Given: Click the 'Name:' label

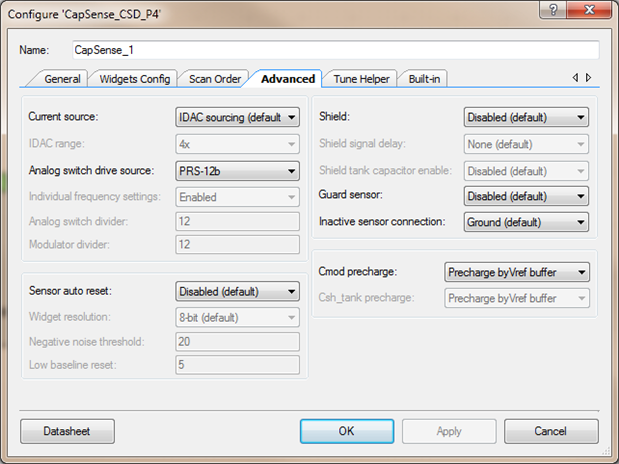Looking at the screenshot, I should 34,50.
